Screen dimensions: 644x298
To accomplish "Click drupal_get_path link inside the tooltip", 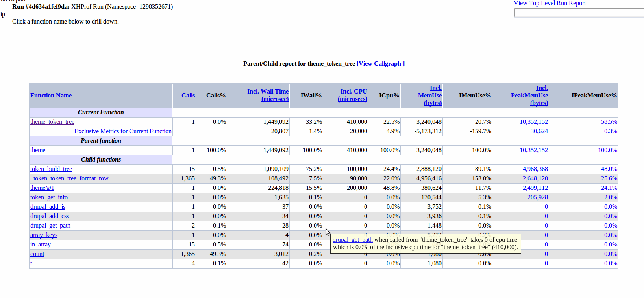I will pyautogui.click(x=352, y=240).
